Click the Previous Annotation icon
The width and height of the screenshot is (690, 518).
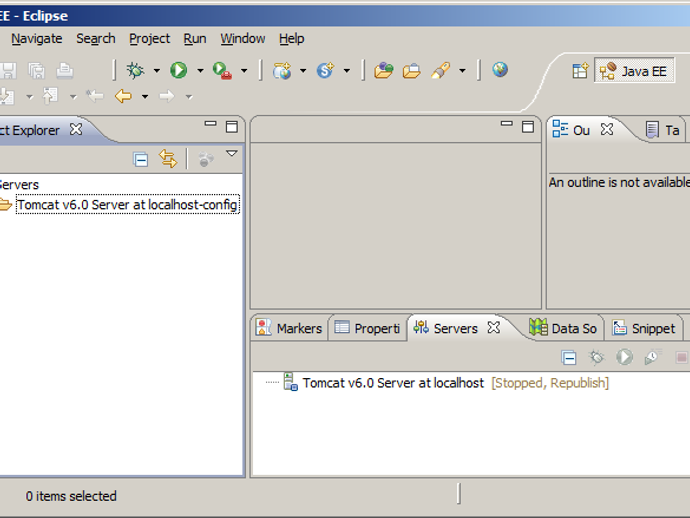click(x=50, y=96)
